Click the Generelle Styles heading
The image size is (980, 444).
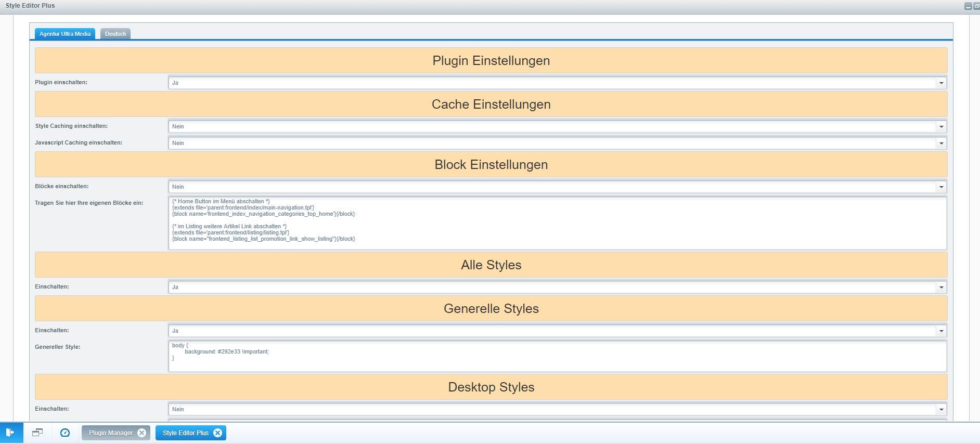(x=491, y=308)
